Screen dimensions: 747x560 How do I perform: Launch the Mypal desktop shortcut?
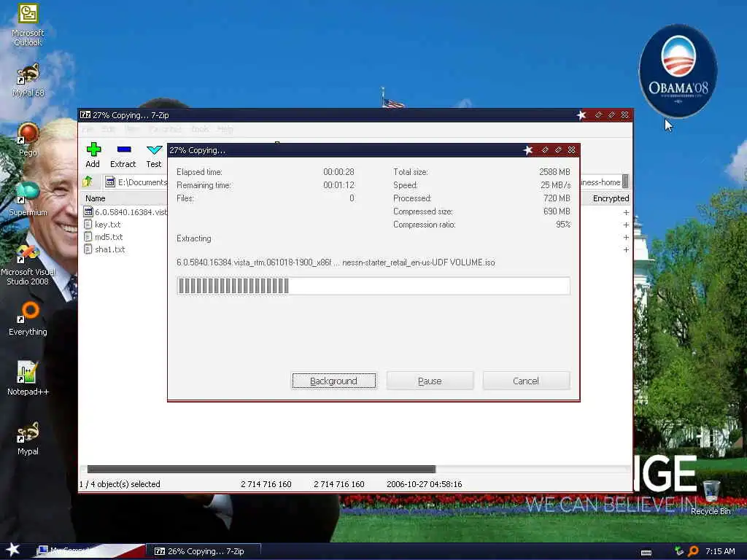click(28, 438)
